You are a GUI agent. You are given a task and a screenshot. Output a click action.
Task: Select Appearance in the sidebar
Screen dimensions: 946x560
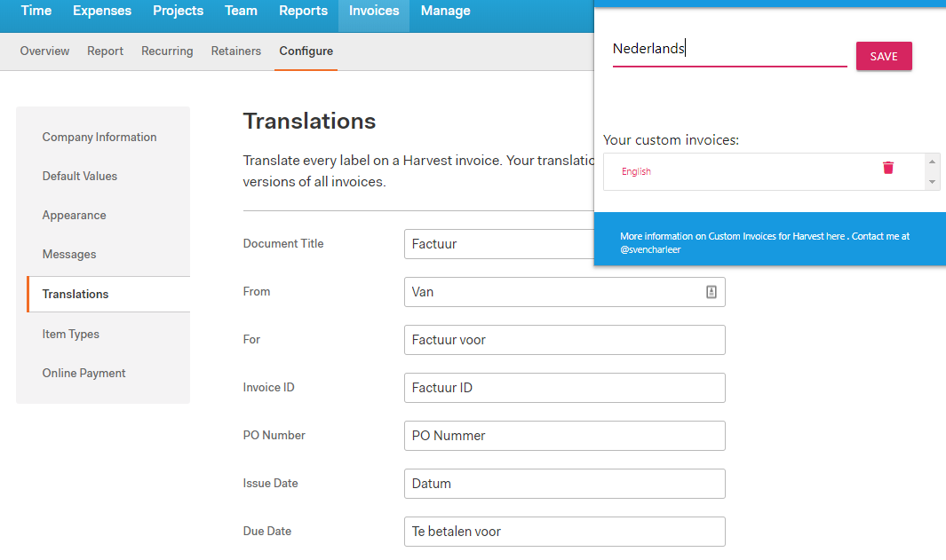click(x=74, y=215)
